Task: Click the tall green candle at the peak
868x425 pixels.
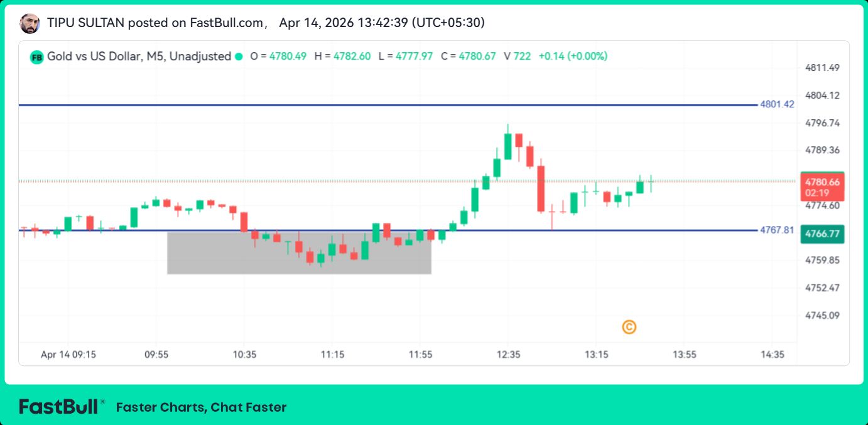Action: point(507,144)
